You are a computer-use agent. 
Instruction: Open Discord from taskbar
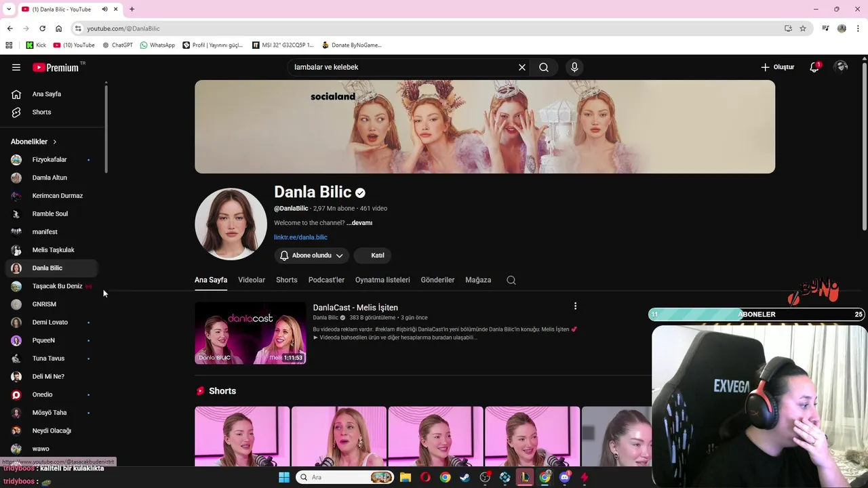coord(565,477)
